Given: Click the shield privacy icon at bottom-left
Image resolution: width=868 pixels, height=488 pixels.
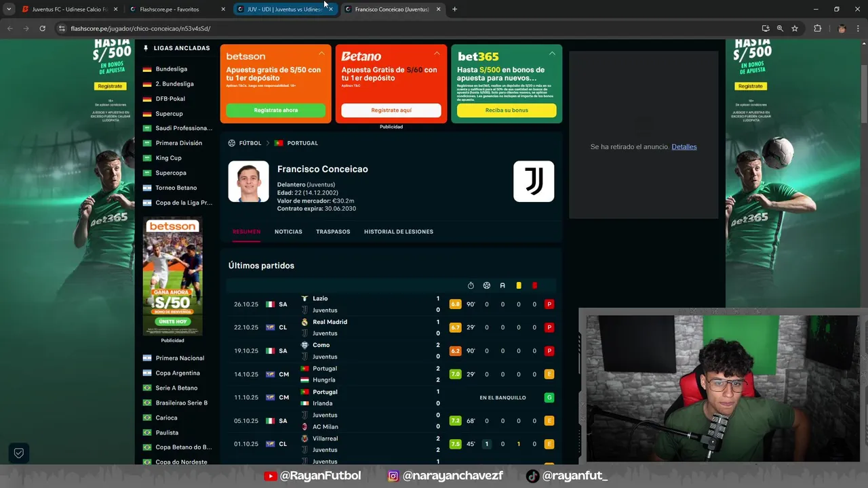Looking at the screenshot, I should pyautogui.click(x=19, y=453).
